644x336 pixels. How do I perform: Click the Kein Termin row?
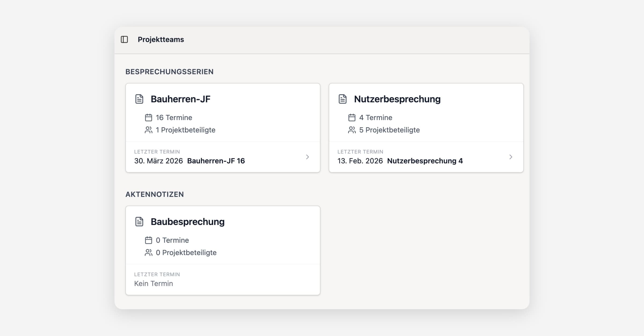pyautogui.click(x=153, y=283)
